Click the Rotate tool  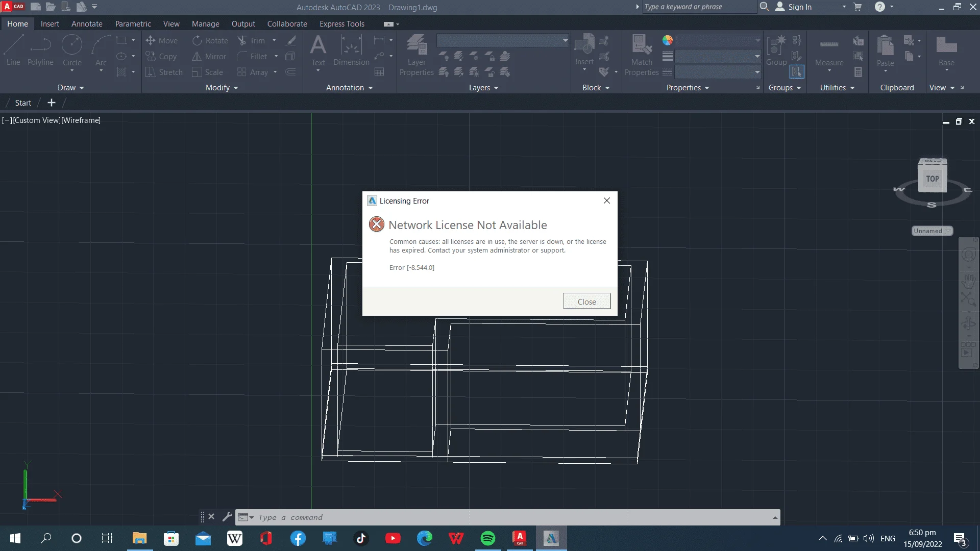pos(210,40)
